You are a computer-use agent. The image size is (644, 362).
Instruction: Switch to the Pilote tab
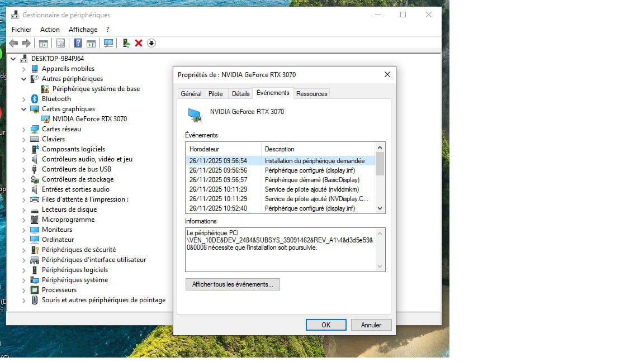click(x=215, y=94)
